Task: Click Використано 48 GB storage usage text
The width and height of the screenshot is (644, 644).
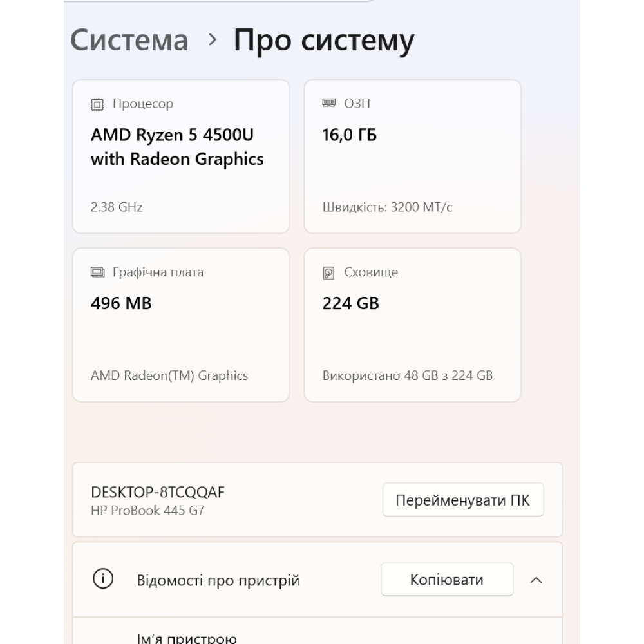Action: point(408,375)
